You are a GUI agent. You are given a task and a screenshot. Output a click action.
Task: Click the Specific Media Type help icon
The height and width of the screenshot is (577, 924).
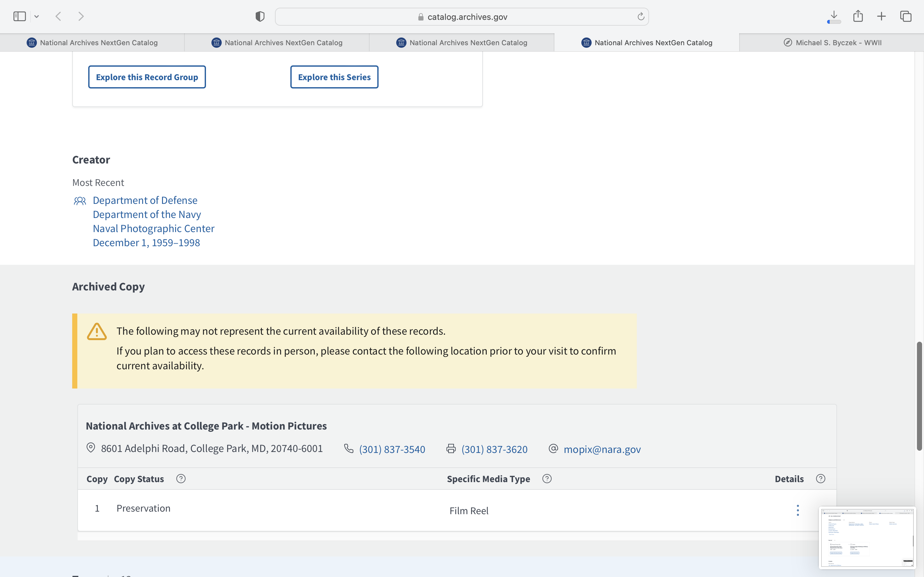click(x=547, y=479)
